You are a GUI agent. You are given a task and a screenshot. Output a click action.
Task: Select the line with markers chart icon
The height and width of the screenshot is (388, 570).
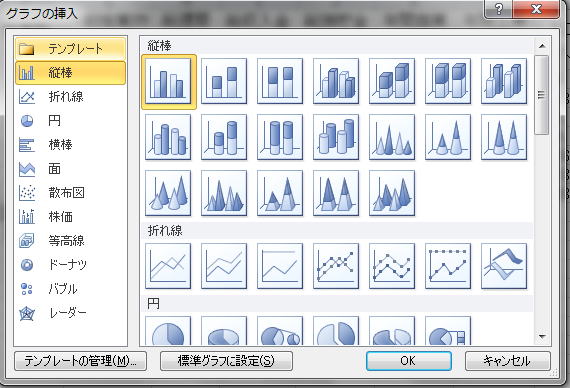[x=336, y=267]
